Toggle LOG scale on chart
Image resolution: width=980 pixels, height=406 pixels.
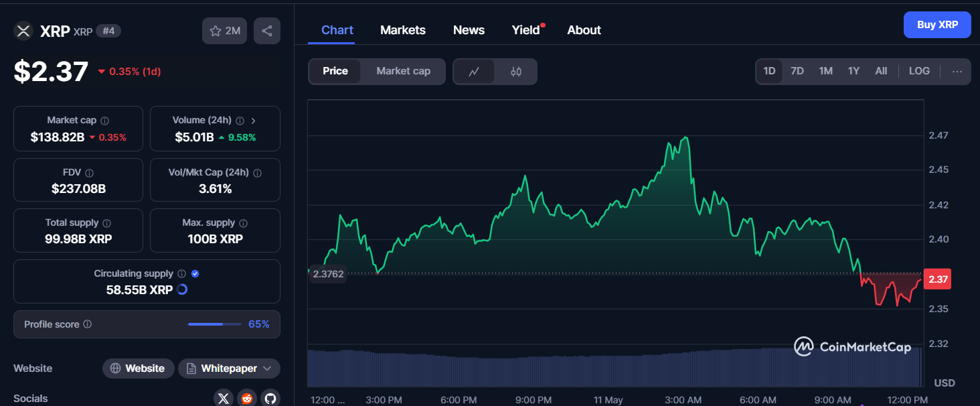(919, 71)
